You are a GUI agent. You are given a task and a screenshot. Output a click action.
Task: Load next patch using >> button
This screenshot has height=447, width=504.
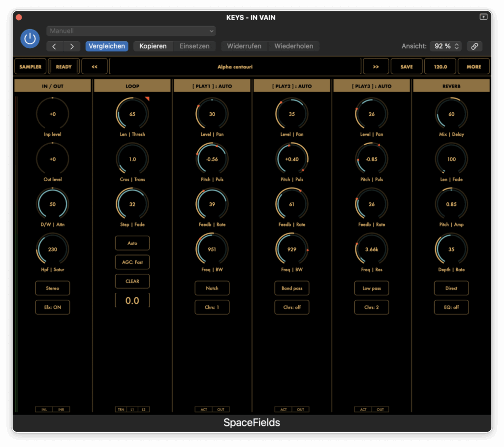click(x=376, y=66)
